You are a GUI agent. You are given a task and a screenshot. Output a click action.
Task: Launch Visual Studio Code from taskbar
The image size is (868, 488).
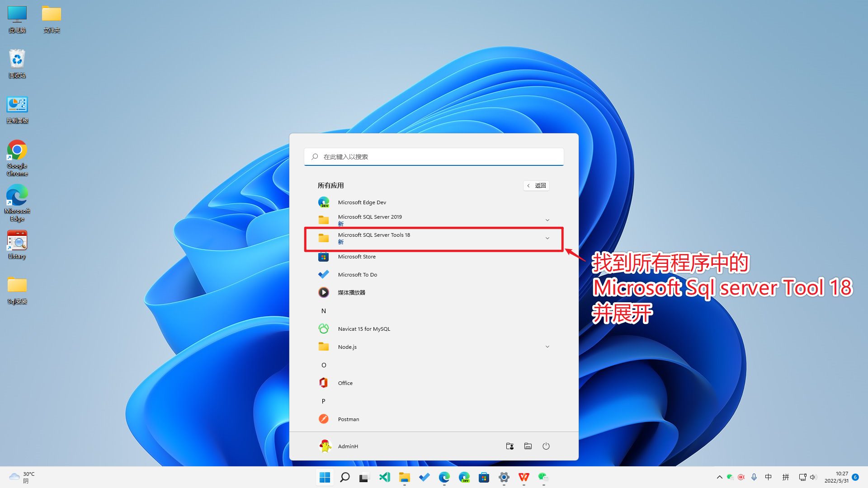click(385, 477)
